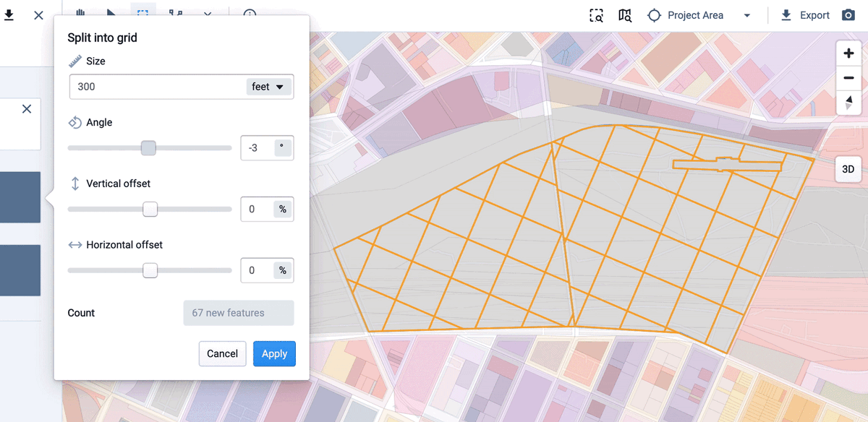The image size is (868, 422).
Task: Select the pan hand tool
Action: coord(80,12)
